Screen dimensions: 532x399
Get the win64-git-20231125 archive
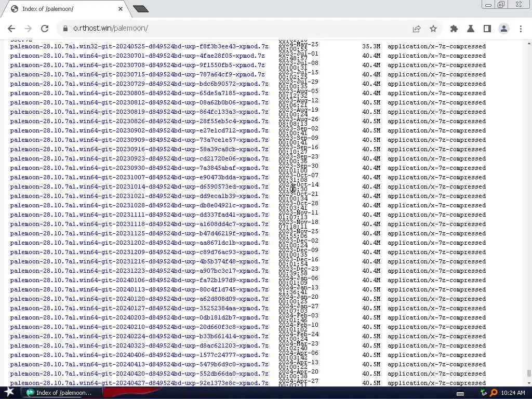click(x=139, y=233)
